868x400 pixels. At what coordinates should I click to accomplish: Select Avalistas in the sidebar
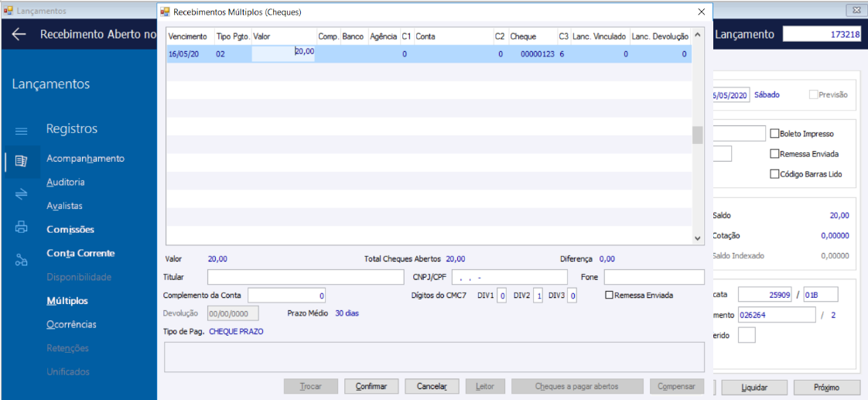point(65,206)
